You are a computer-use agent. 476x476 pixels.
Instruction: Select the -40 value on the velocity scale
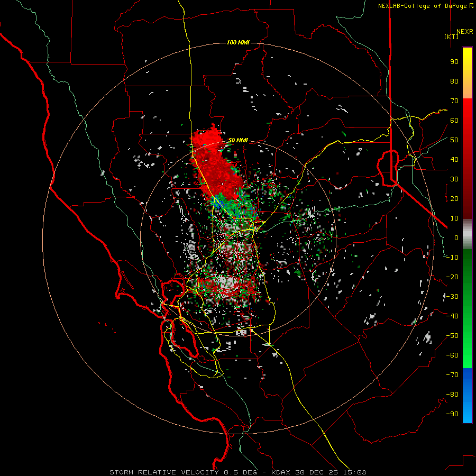452,316
